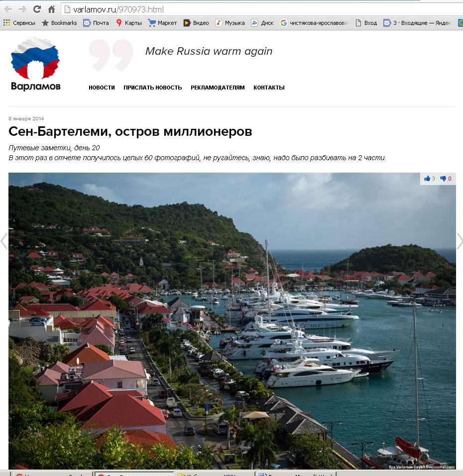
Task: Click the Варламов site logo
Action: pos(35,64)
